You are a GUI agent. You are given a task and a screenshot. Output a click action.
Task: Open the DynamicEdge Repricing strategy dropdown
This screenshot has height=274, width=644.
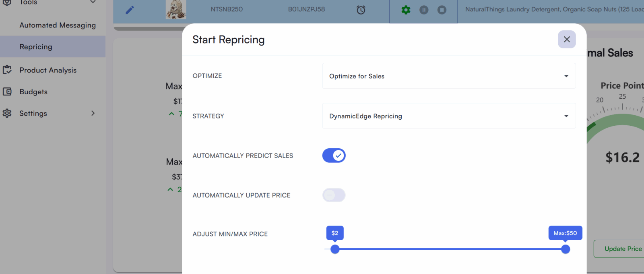click(x=449, y=116)
